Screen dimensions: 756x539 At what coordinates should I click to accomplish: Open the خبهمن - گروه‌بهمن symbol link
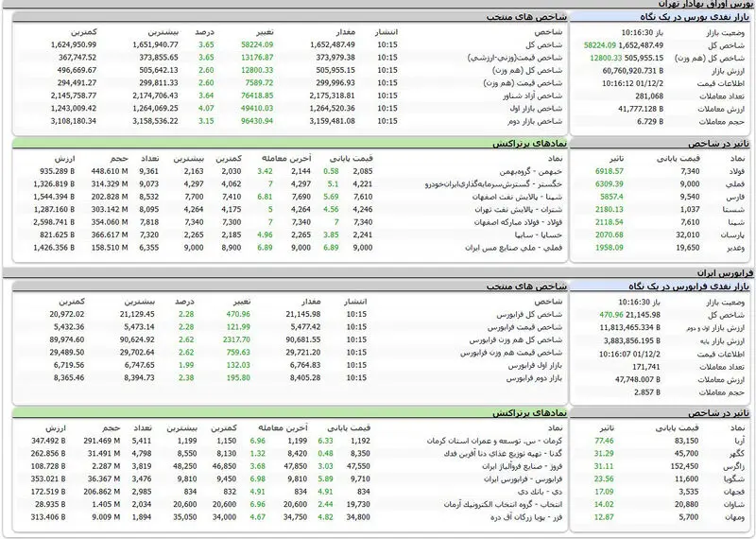click(531, 171)
